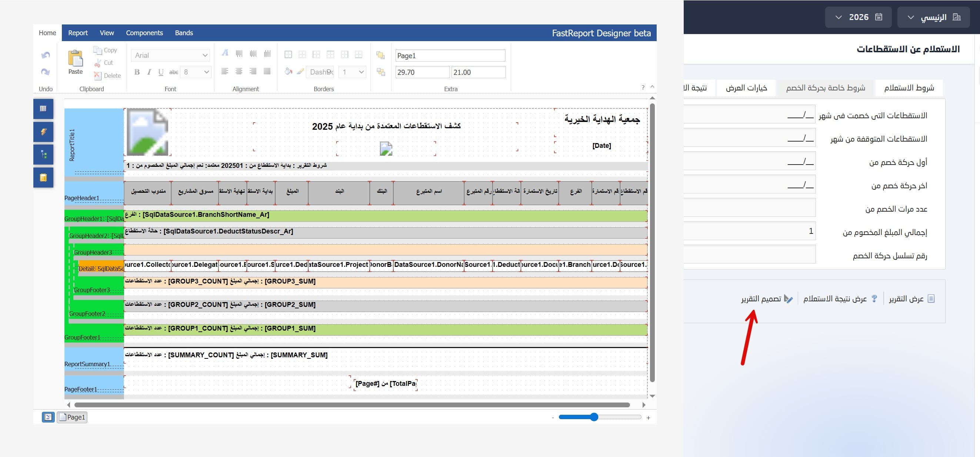Click the Page1 name input field
This screenshot has height=457, width=980.
[450, 56]
